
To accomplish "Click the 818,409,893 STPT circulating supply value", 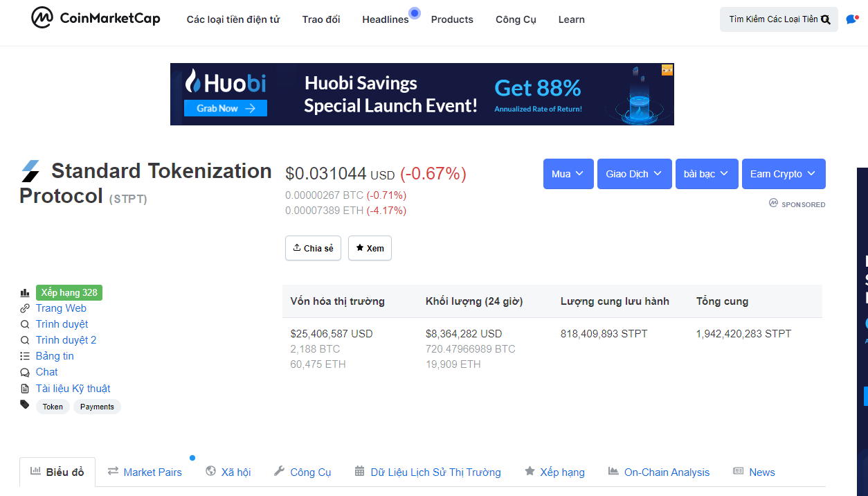I will [x=604, y=333].
